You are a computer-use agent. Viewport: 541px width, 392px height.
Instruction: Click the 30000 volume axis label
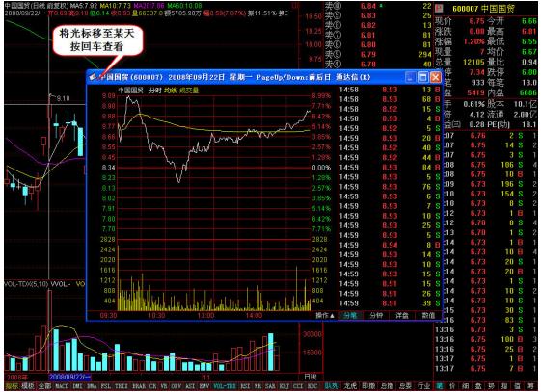point(311,334)
